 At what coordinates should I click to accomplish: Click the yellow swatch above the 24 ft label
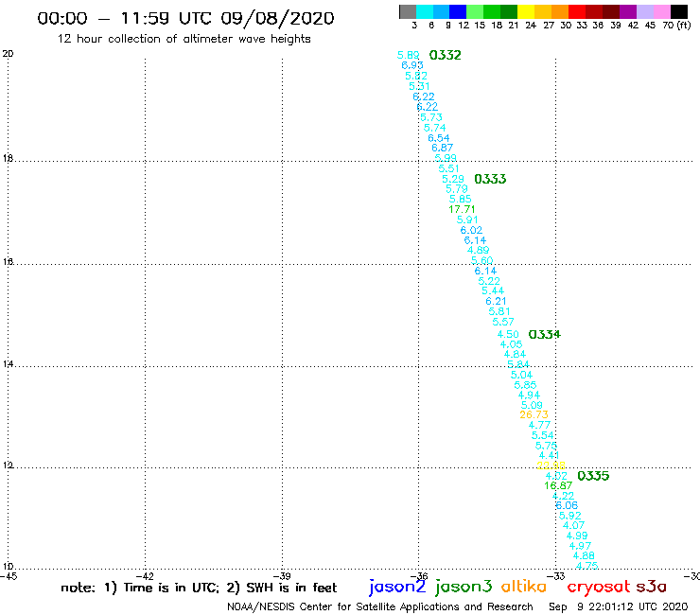click(525, 11)
